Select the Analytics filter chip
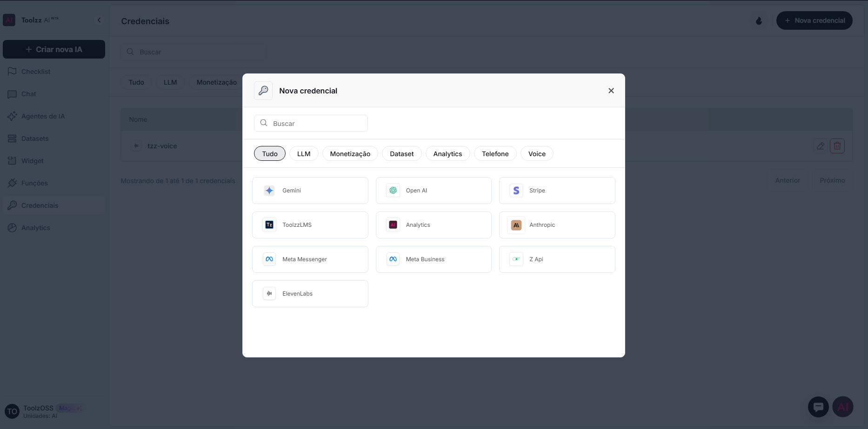The image size is (868, 429). coord(448,154)
